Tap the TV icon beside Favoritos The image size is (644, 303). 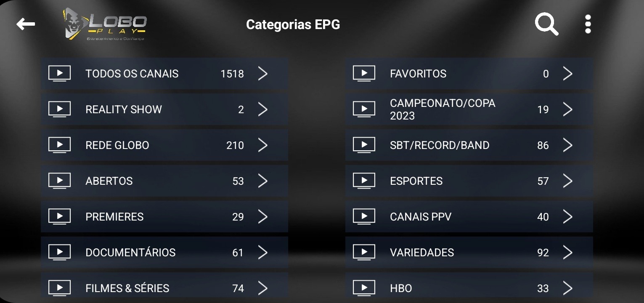point(364,74)
